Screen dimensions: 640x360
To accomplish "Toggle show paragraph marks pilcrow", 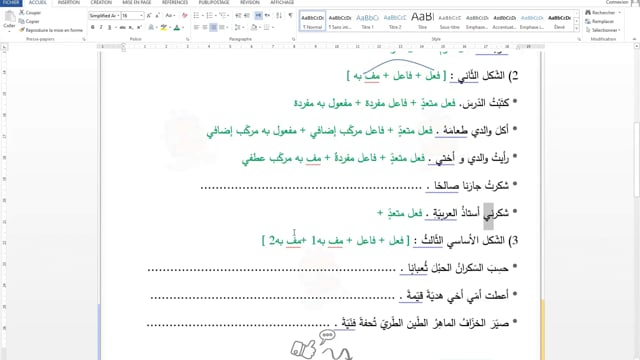I will click(x=291, y=16).
